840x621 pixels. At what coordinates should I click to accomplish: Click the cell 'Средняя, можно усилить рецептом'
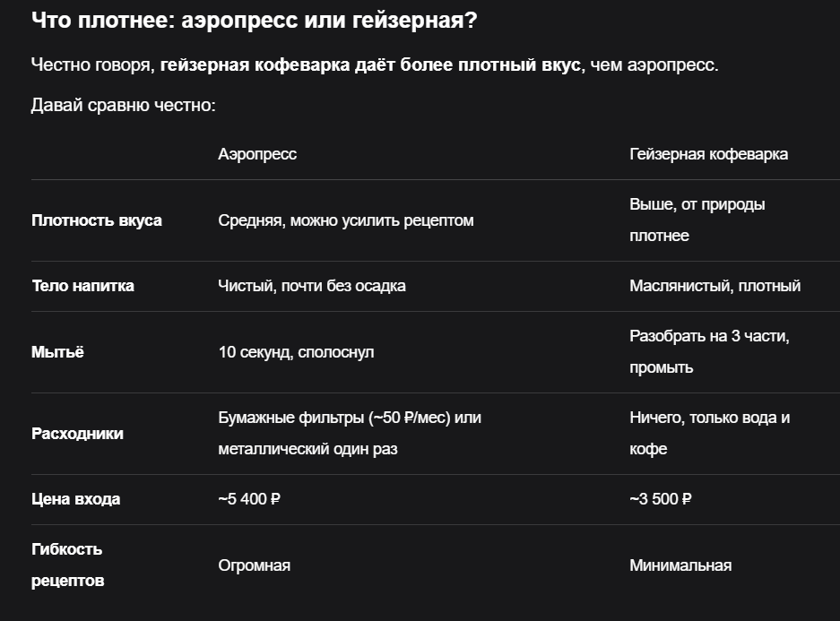click(345, 220)
